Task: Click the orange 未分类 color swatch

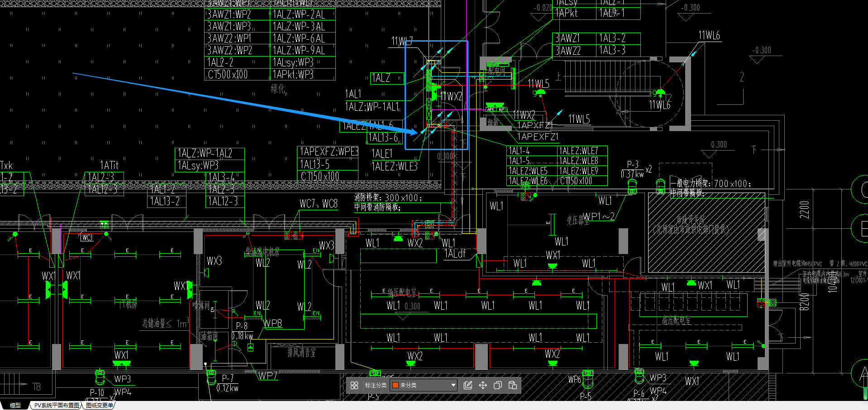Action: [x=395, y=385]
